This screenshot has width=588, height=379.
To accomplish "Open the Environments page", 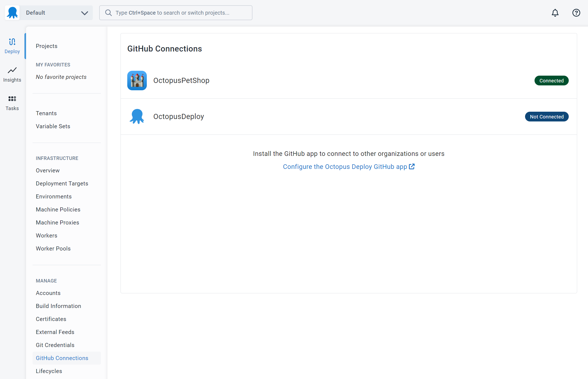I will click(54, 197).
